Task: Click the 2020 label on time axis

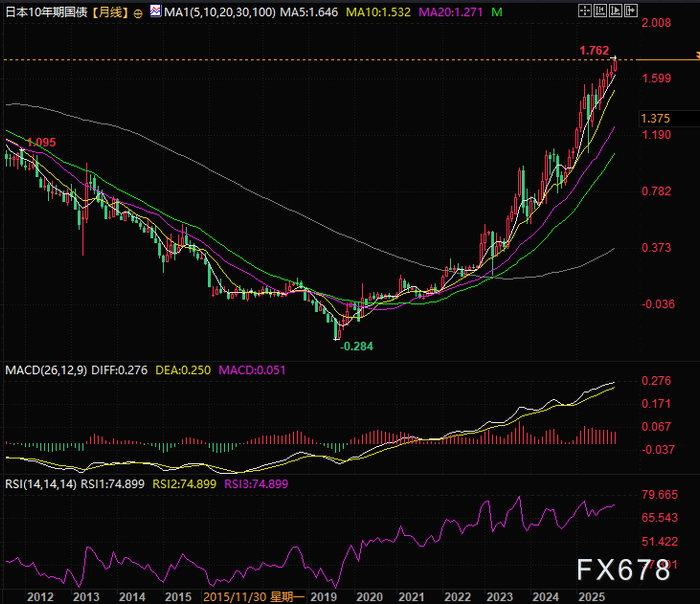Action: coord(369,597)
